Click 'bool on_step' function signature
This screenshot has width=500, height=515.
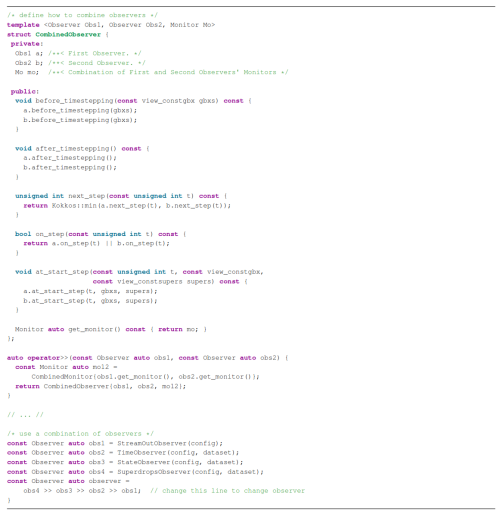click(100, 234)
